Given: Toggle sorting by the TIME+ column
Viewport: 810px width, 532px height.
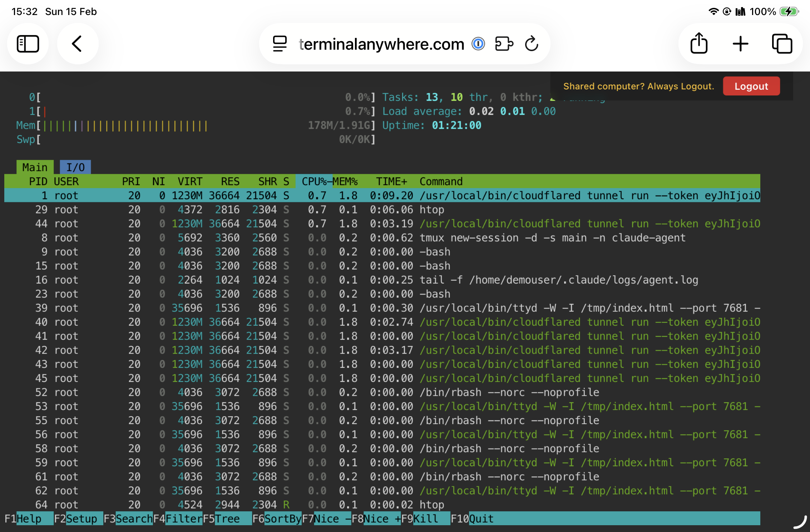Looking at the screenshot, I should [391, 181].
